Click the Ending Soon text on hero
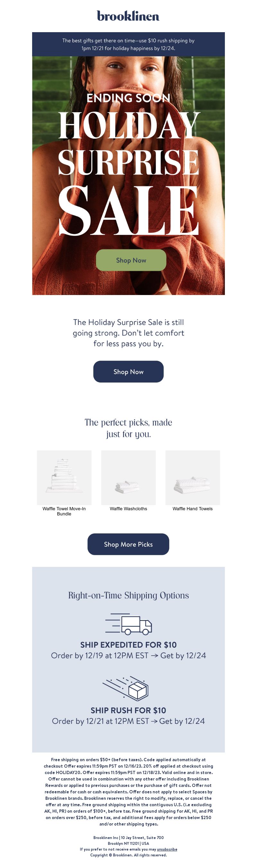Viewport: 257px width, 868px height. (128, 98)
